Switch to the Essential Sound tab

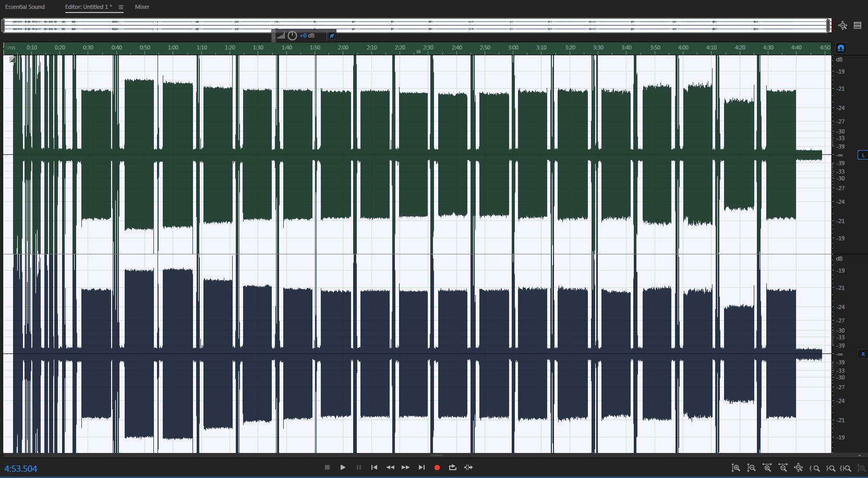tap(25, 7)
